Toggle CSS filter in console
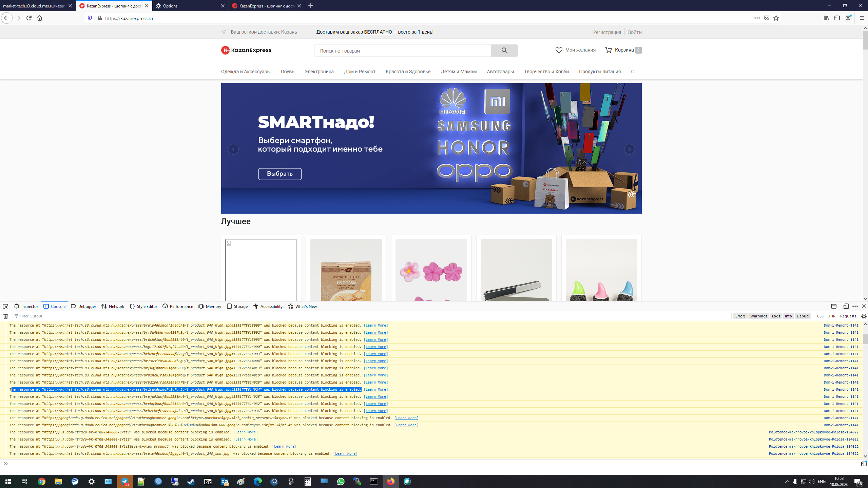The image size is (868, 488). coord(820,316)
